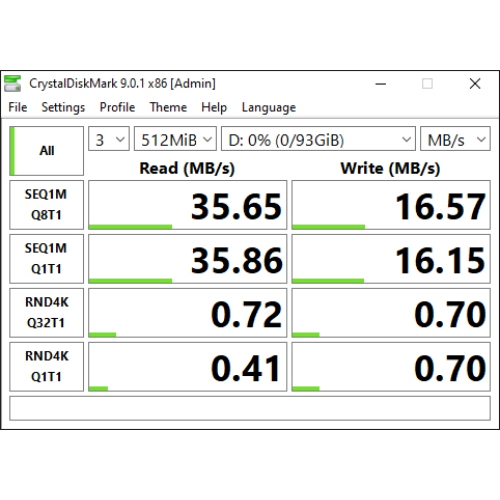Click the RND4K Q32T1 write value 0.70
The height and width of the screenshot is (500, 500).
click(391, 313)
